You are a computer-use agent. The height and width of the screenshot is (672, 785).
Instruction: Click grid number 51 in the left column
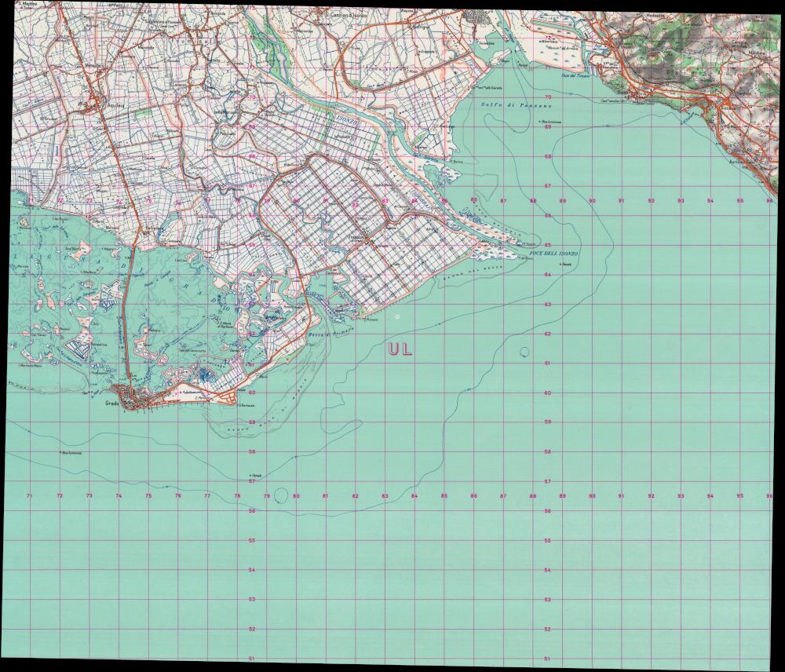pyautogui.click(x=251, y=659)
